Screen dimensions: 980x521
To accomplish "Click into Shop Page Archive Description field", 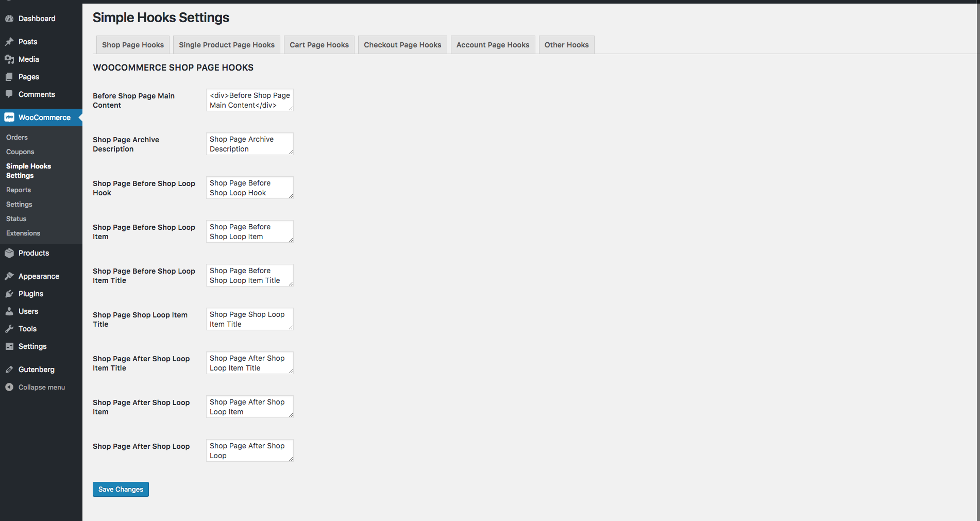I will point(250,144).
